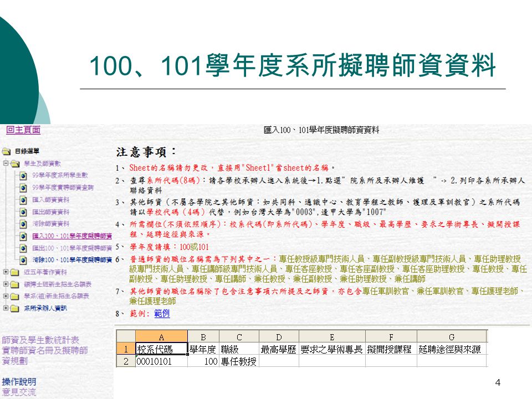This screenshot has width=532, height=399.
Task: Select spreadsheet column header D
Action: 279,337
